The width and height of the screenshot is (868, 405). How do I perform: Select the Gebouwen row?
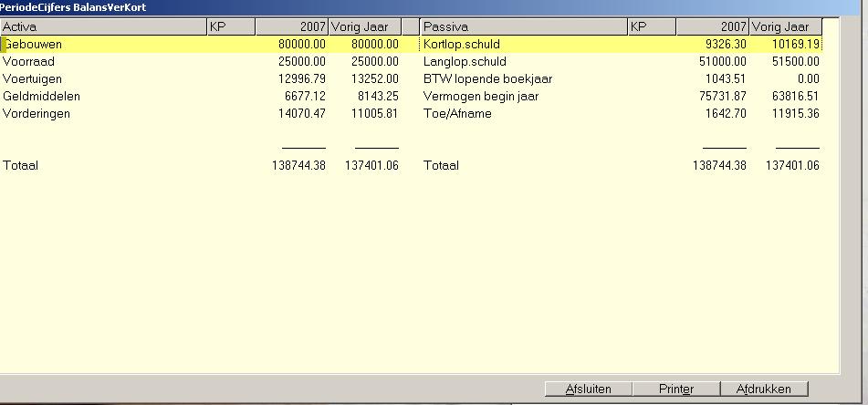(201, 45)
